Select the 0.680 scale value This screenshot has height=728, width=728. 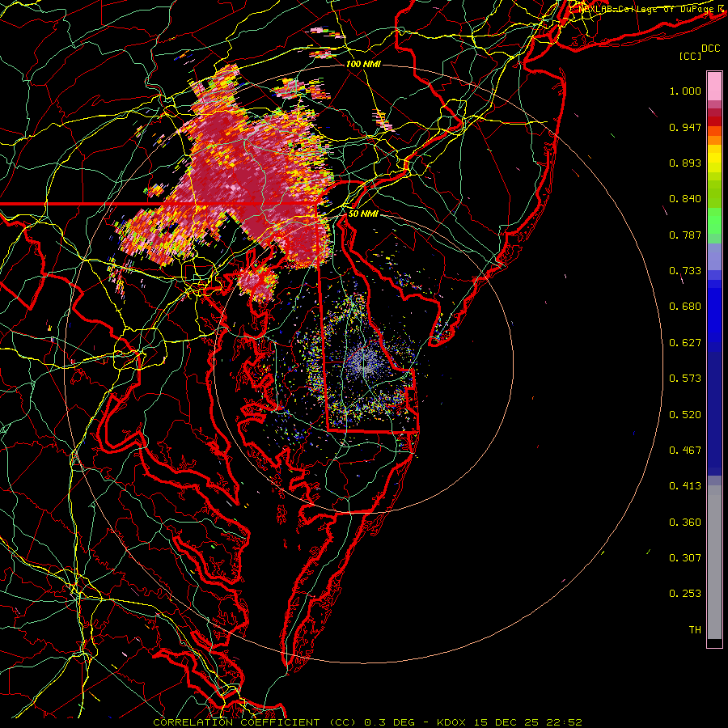pos(685,307)
